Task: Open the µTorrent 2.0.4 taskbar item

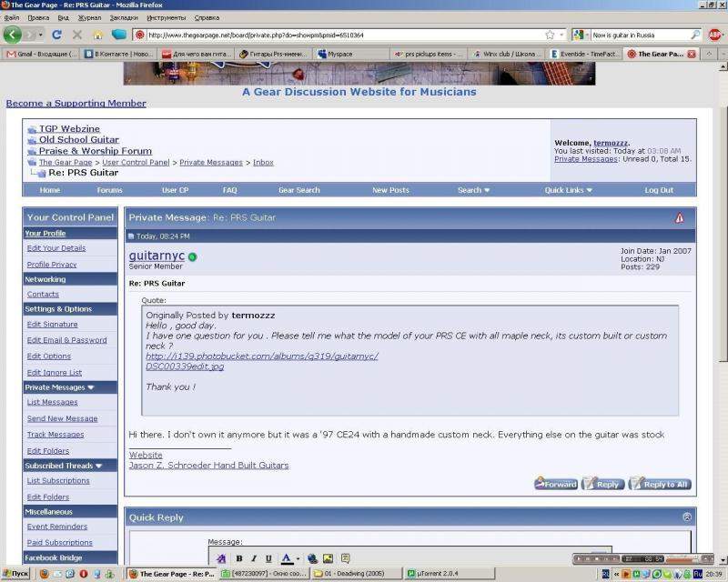Action: click(x=450, y=574)
